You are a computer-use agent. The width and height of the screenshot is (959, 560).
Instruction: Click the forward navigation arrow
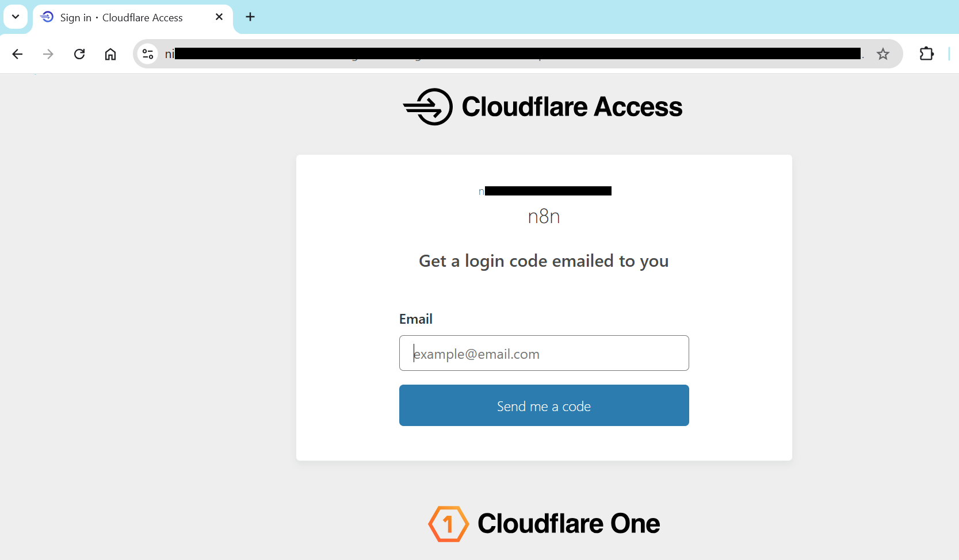click(48, 54)
